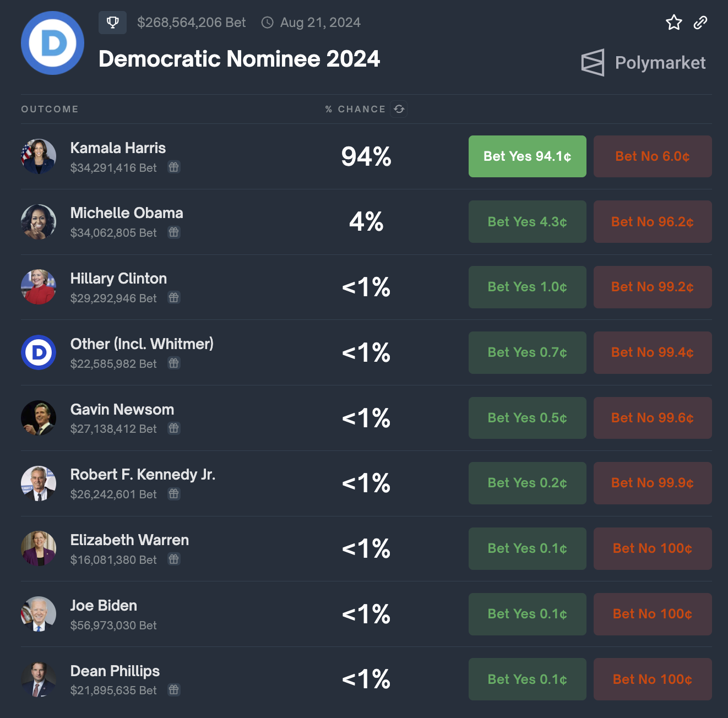Open the Elizabeth Warren outcome name
This screenshot has width=728, height=718.
point(129,540)
